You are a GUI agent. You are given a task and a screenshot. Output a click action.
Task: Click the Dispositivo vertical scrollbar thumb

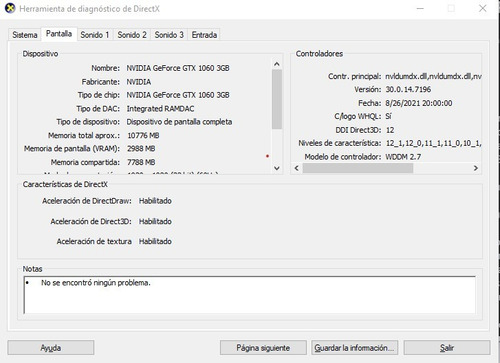click(x=277, y=99)
